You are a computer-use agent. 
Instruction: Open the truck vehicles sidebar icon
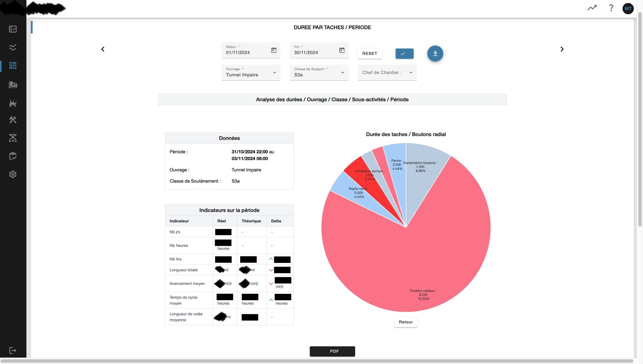pos(13,85)
